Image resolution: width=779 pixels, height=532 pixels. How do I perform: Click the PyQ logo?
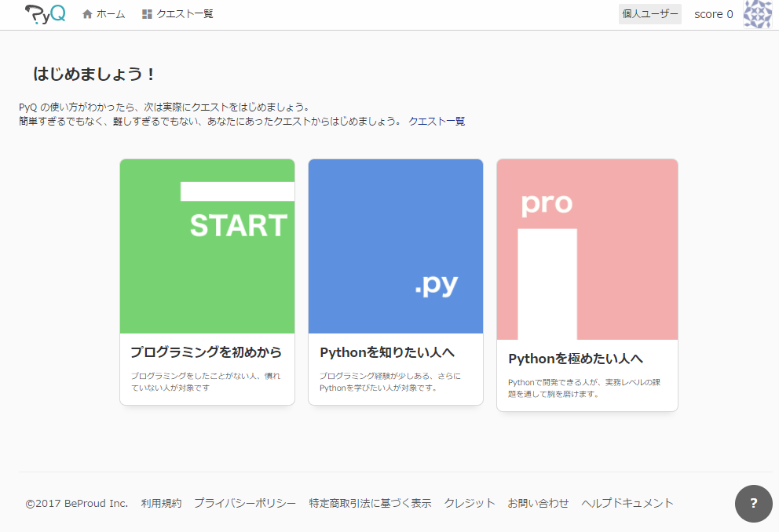(46, 14)
